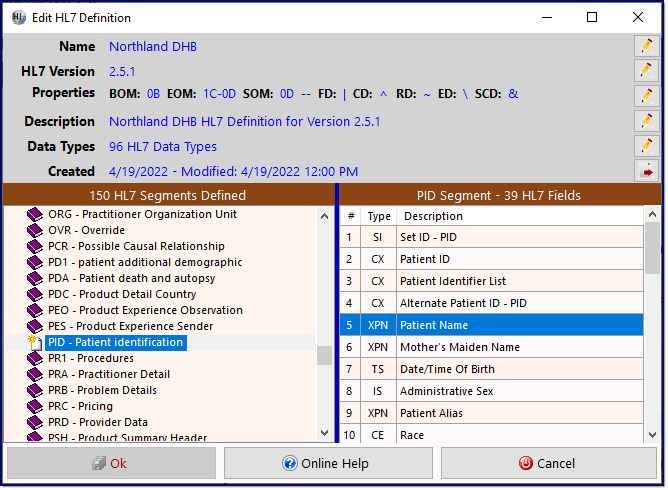Click the book icon for PEO segment
Viewport: 668px width, 490px height.
tap(35, 310)
